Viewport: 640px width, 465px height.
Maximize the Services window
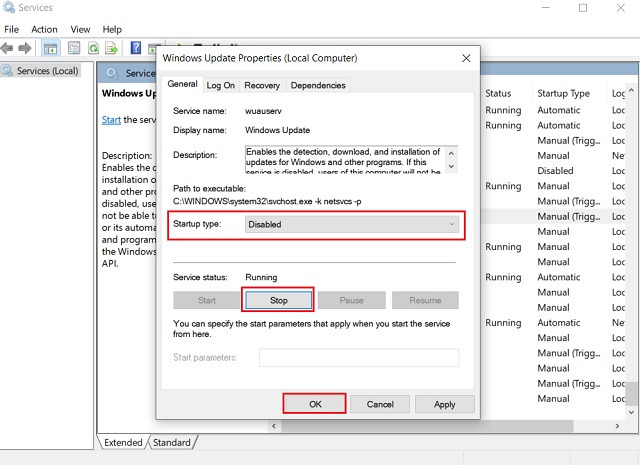(x=583, y=8)
